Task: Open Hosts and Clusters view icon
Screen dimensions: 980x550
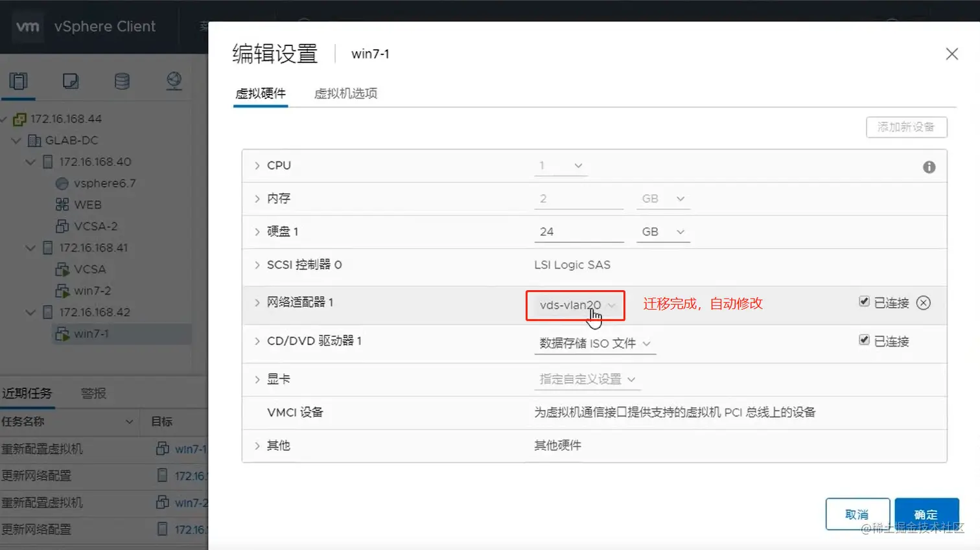Action: [x=18, y=81]
